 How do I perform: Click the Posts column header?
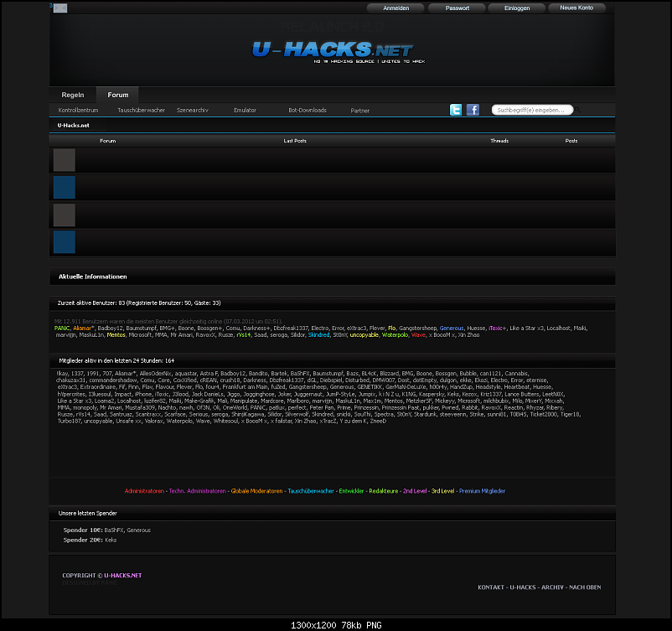click(x=571, y=141)
